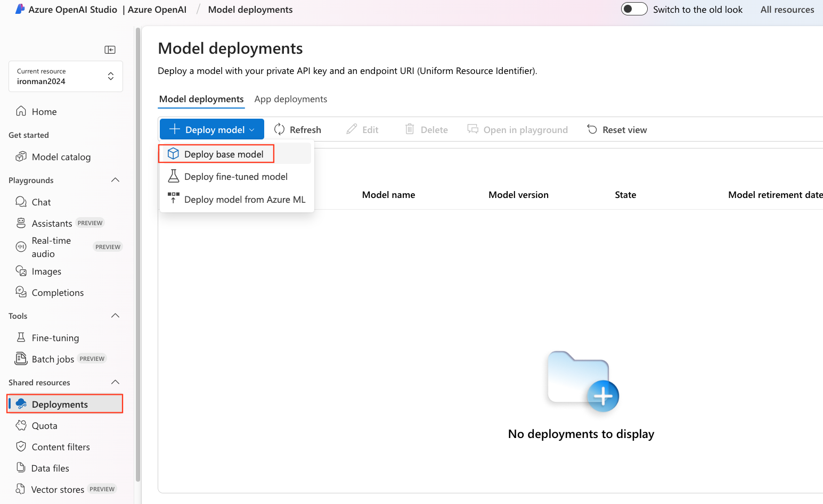Click the Deploy base model cube icon
Image resolution: width=823 pixels, height=504 pixels.
(x=173, y=154)
